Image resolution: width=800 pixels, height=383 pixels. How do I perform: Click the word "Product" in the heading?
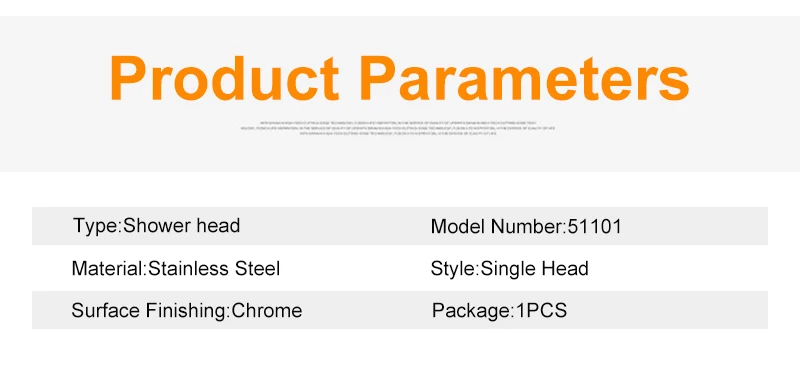coord(224,78)
